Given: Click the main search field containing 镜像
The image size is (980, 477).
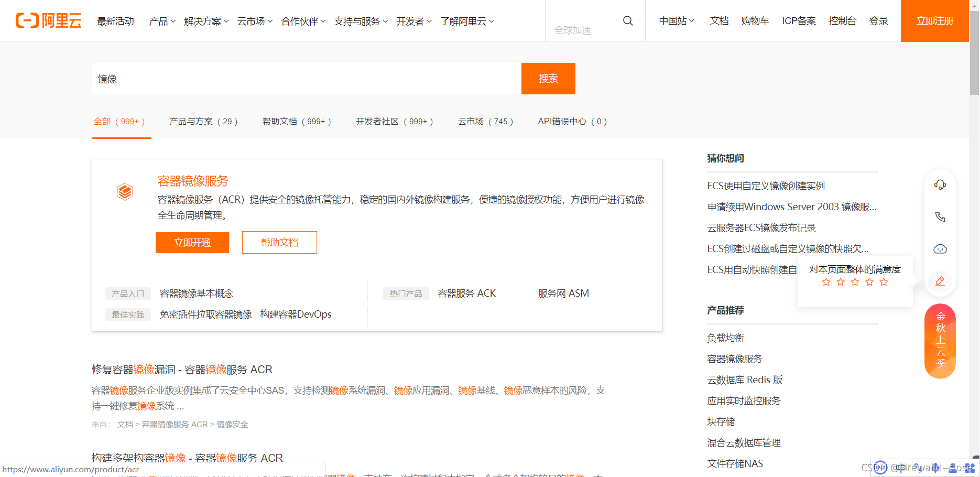Looking at the screenshot, I should click(307, 79).
